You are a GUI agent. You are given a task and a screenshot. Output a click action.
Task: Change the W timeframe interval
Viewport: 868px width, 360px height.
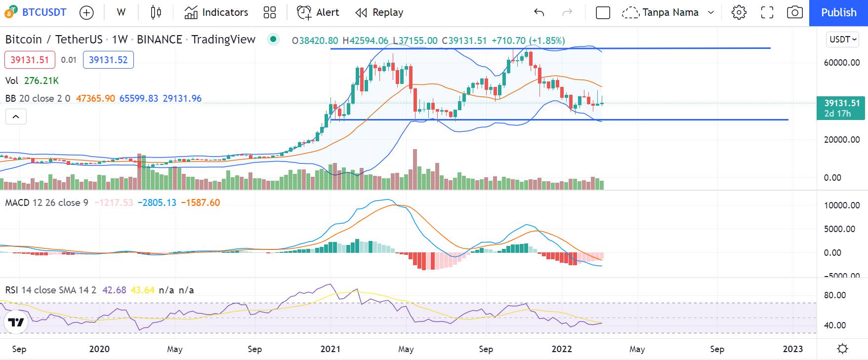(x=121, y=12)
